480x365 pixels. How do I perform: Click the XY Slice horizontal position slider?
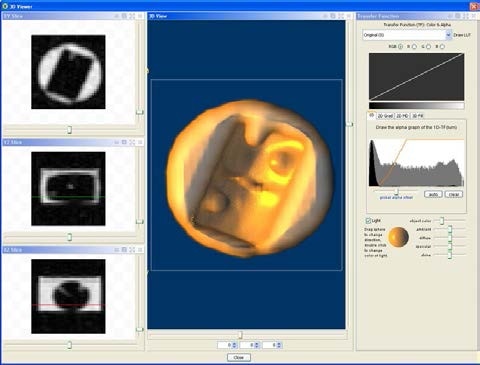click(x=70, y=129)
